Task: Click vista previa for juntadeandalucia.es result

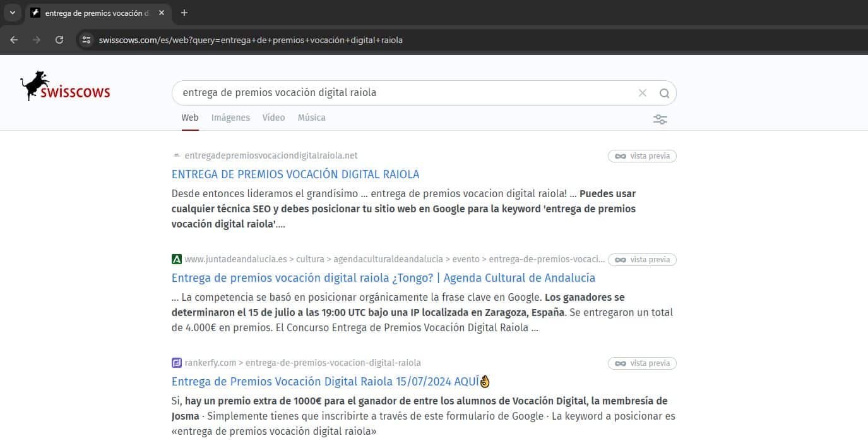Action: (x=642, y=260)
